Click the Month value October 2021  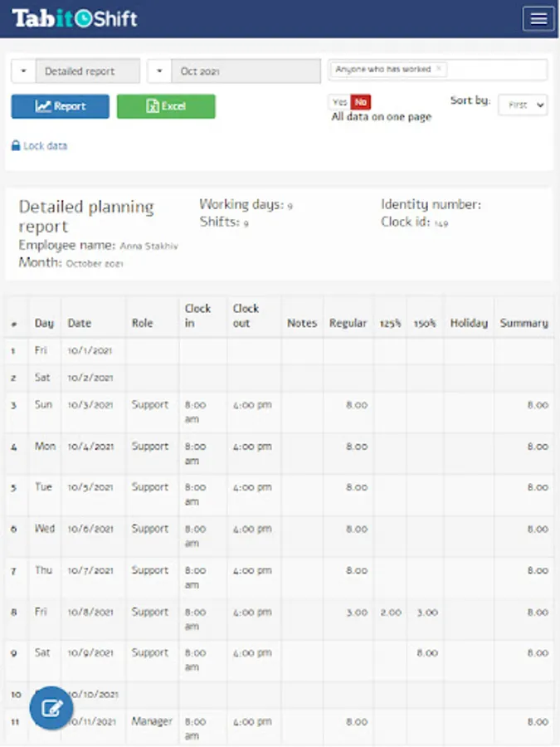[x=95, y=263]
